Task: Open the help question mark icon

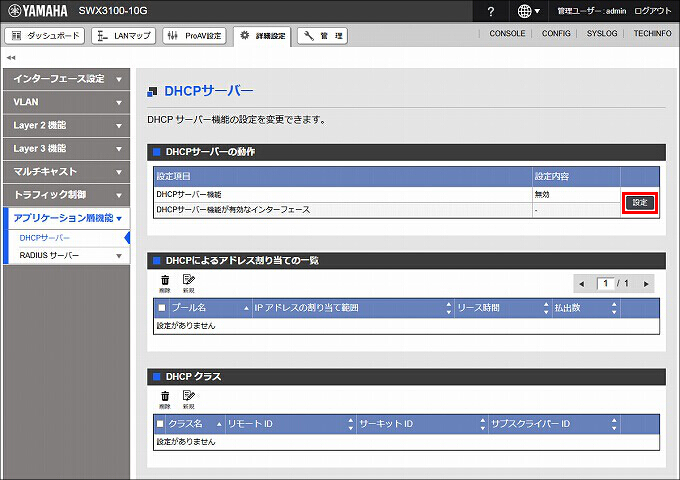Action: point(490,11)
